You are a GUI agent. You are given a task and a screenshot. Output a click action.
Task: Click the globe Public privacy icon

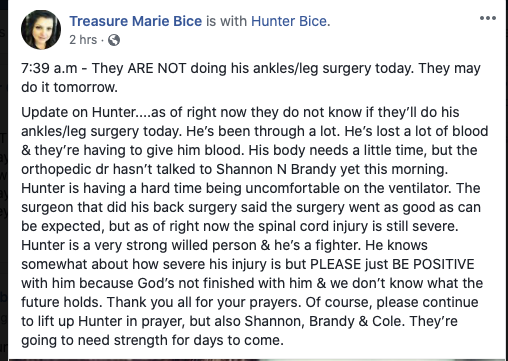click(x=114, y=40)
